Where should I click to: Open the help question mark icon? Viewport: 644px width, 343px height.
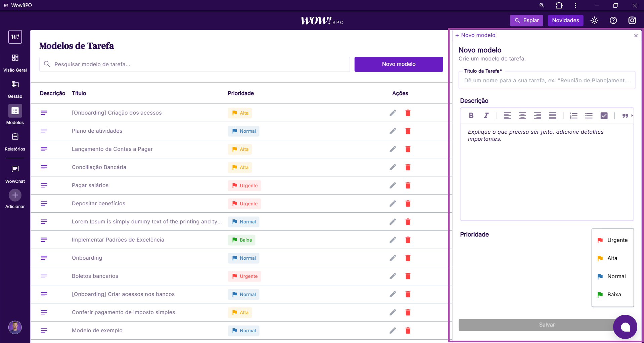[x=613, y=20]
